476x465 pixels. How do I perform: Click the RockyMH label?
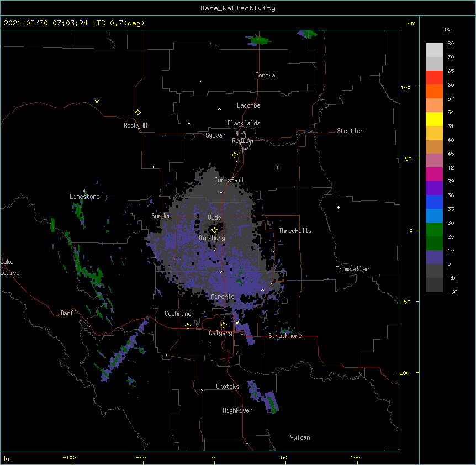(x=135, y=125)
